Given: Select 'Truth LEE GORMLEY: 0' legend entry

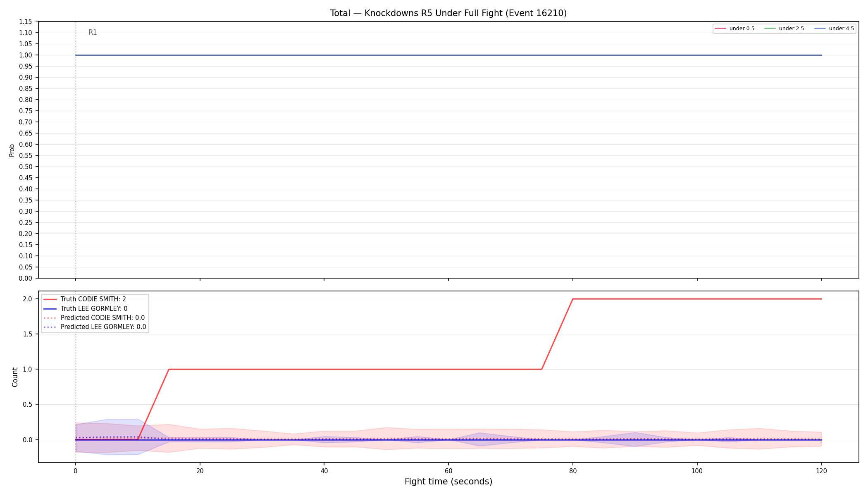Looking at the screenshot, I should [x=86, y=309].
